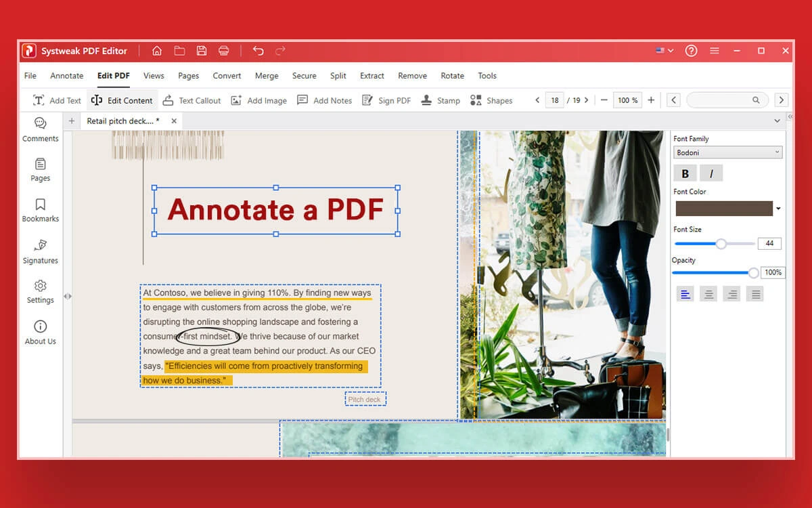
Task: Open the Extract tab
Action: click(372, 76)
